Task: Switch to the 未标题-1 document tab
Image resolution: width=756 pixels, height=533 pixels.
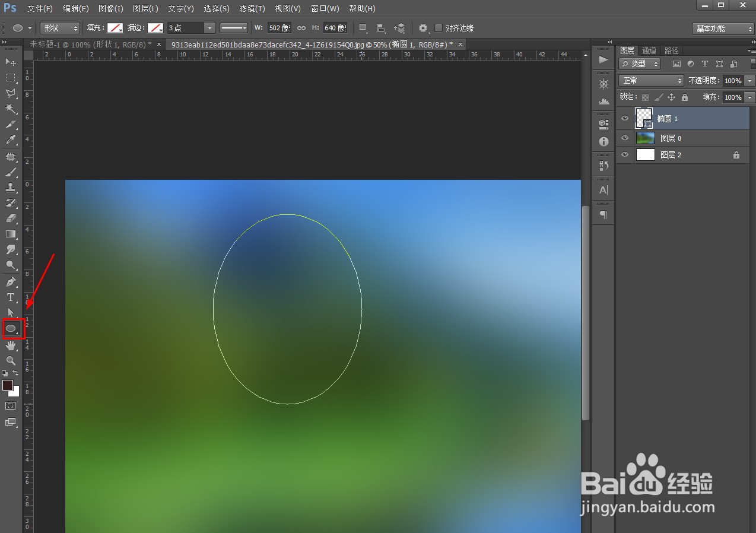Action: (x=90, y=45)
